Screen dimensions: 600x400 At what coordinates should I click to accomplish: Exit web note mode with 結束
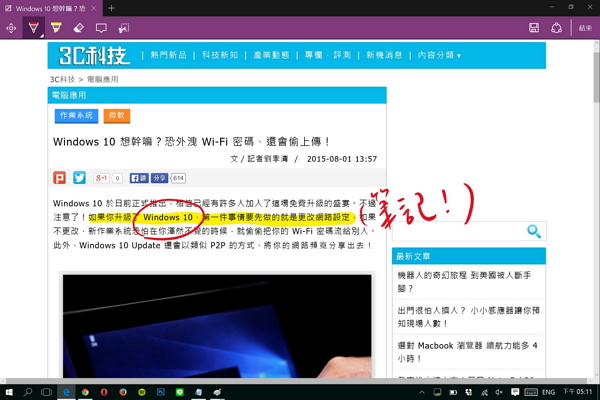pos(585,27)
